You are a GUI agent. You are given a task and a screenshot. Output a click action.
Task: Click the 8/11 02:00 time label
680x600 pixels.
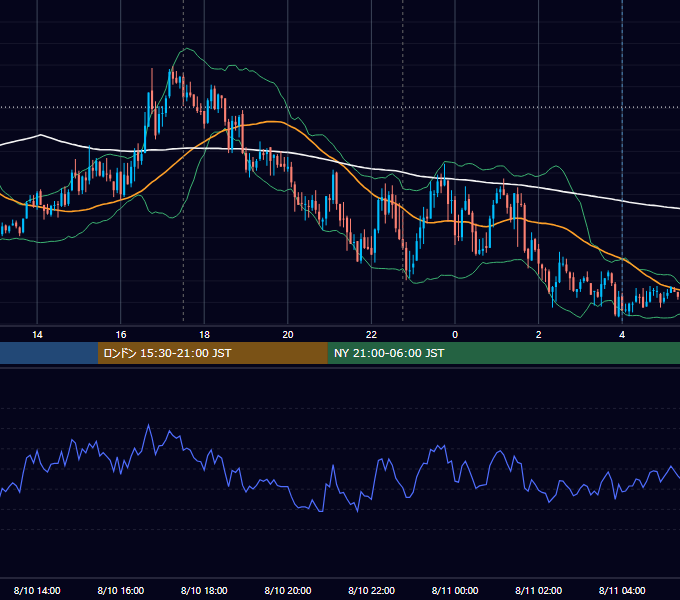click(x=539, y=590)
